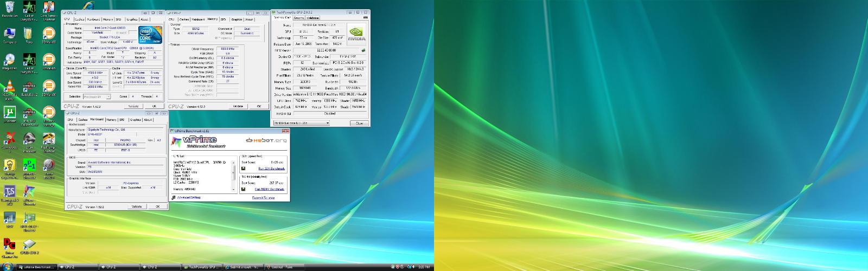Click save icon beside Run 32M Benchmark
The width and height of the screenshot is (868, 271).
[243, 169]
